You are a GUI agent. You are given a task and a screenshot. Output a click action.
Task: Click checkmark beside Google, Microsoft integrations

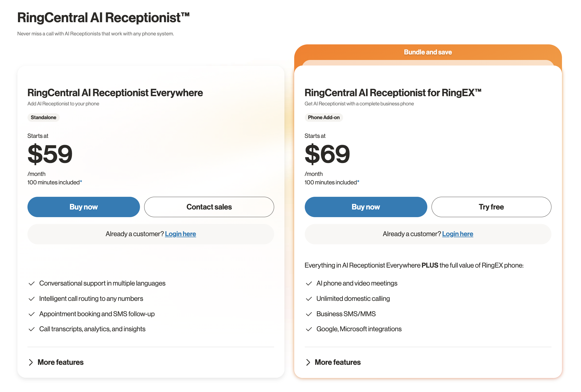tap(309, 329)
